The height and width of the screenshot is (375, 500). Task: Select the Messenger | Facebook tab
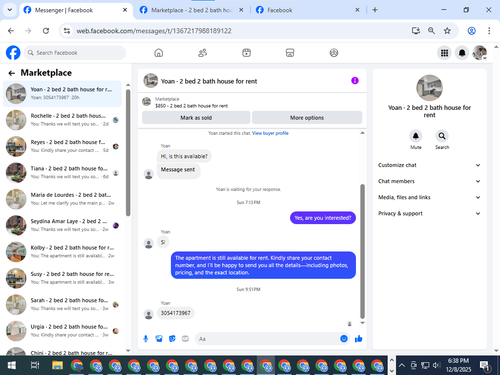pyautogui.click(x=76, y=10)
